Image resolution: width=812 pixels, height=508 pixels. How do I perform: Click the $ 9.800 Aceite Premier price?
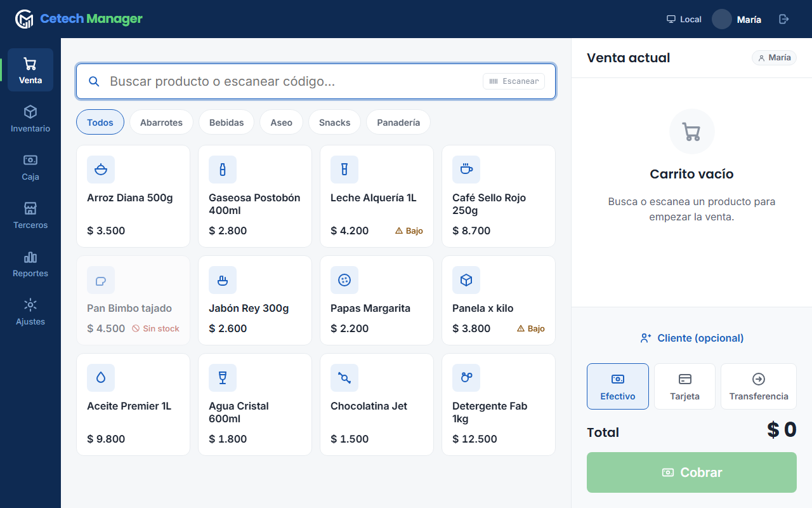point(106,439)
